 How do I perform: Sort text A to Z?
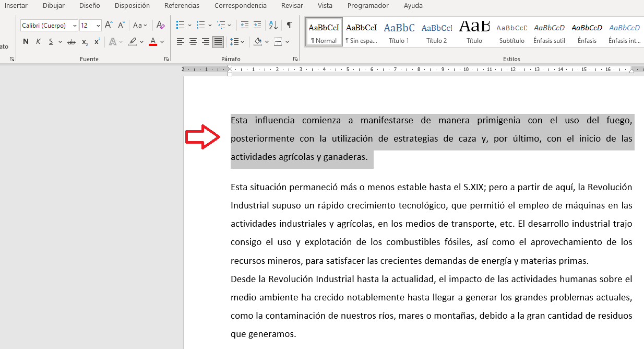pyautogui.click(x=273, y=25)
